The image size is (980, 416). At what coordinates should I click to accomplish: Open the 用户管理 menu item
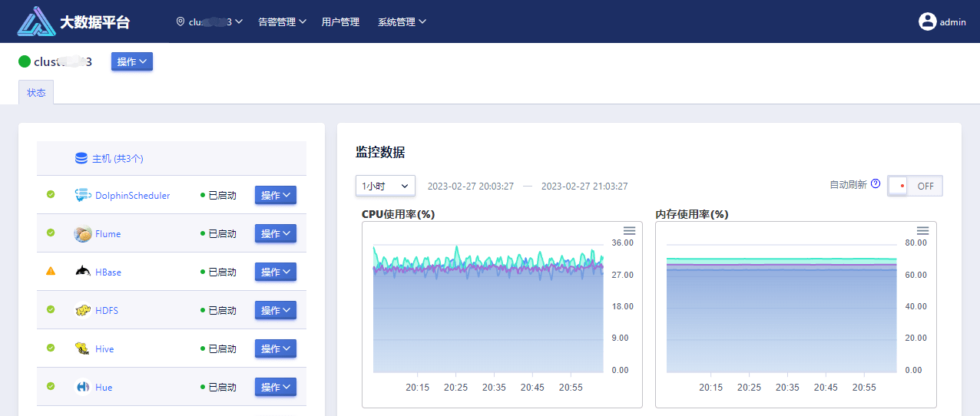(340, 22)
